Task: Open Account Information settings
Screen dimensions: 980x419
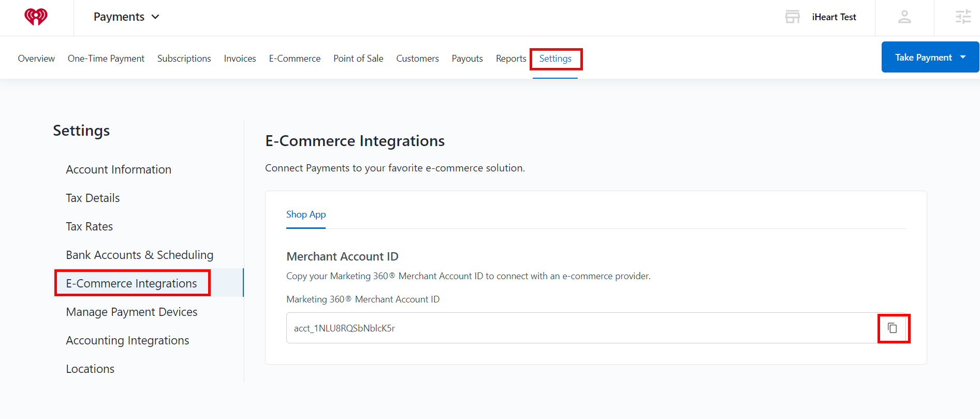Action: click(119, 169)
